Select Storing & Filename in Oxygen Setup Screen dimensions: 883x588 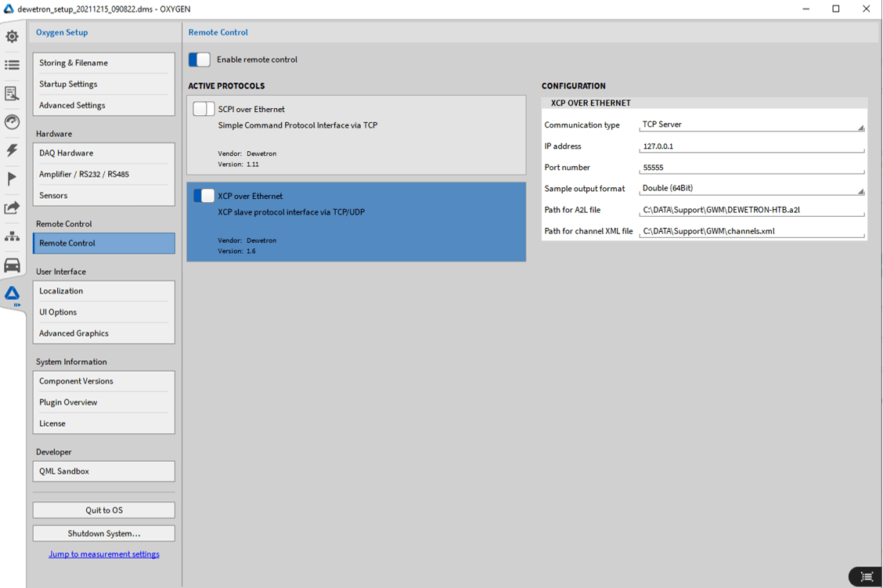(103, 63)
